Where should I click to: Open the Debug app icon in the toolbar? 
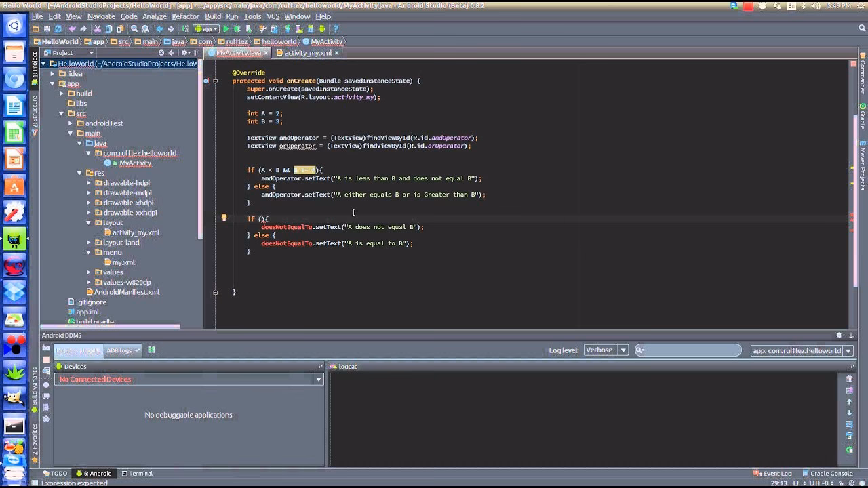coord(237,28)
